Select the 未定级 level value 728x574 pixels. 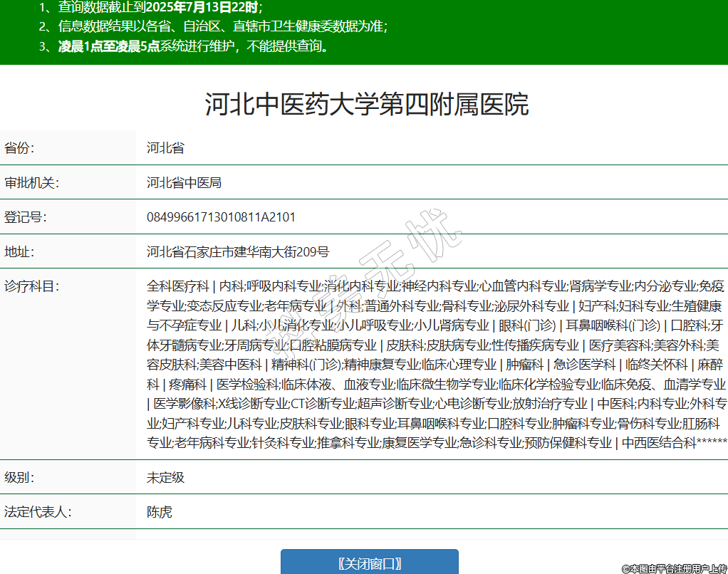165,477
